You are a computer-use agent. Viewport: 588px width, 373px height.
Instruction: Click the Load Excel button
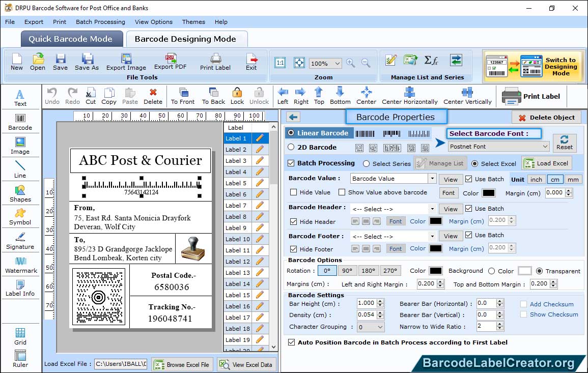coord(546,163)
